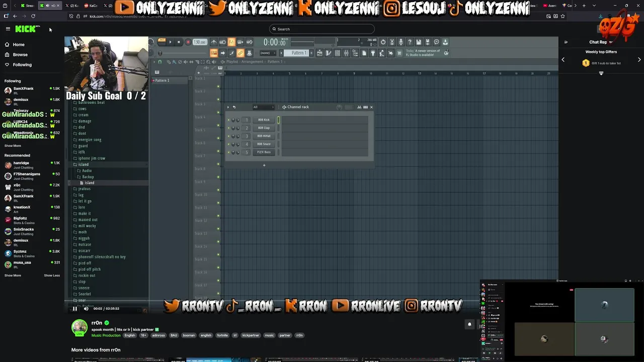Switch the PAT pattern/song mode button
Screen dimensions: 644x362
(x=162, y=40)
